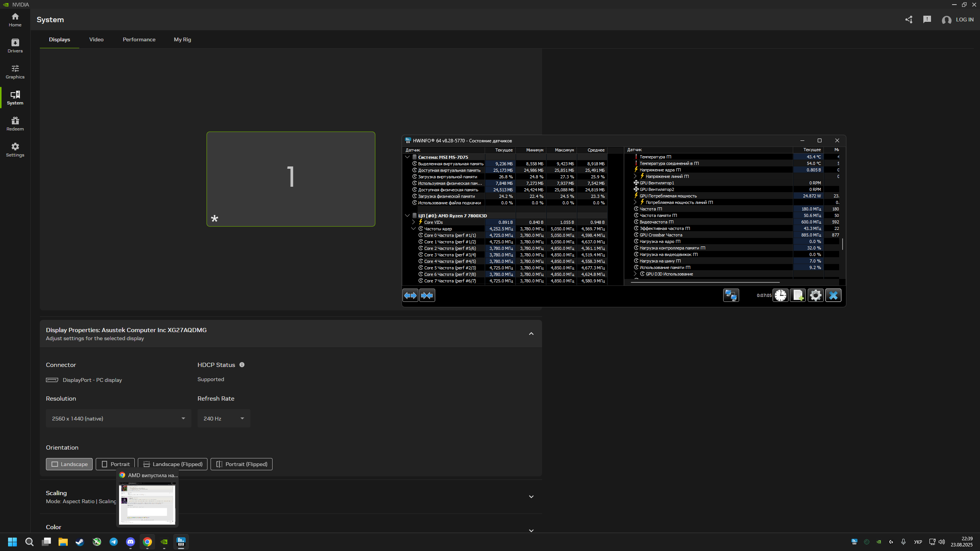The width and height of the screenshot is (980, 551).
Task: Click the УКР language indicator in tray
Action: click(x=918, y=542)
